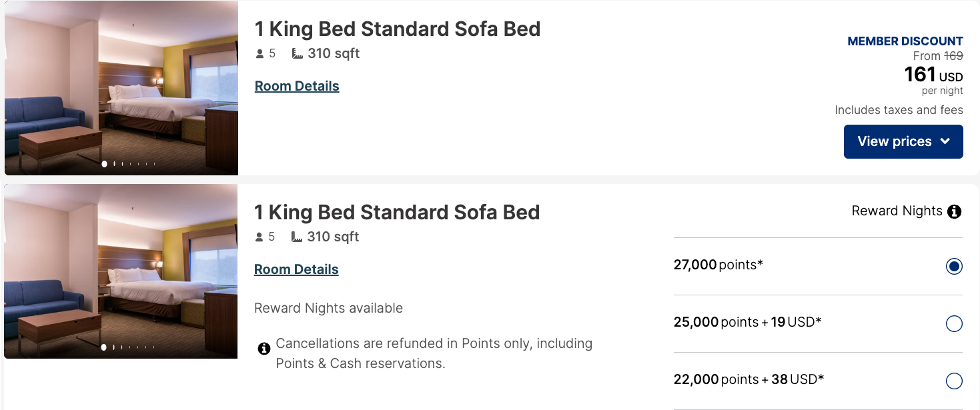Expand the View prices dropdown
The height and width of the screenshot is (410, 980).
pos(903,141)
